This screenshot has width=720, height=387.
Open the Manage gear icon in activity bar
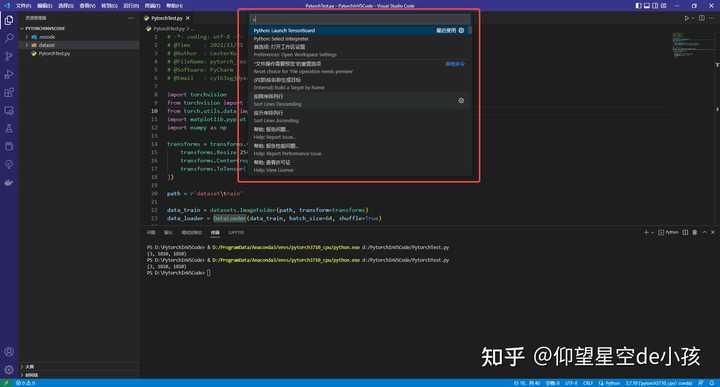[x=9, y=370]
